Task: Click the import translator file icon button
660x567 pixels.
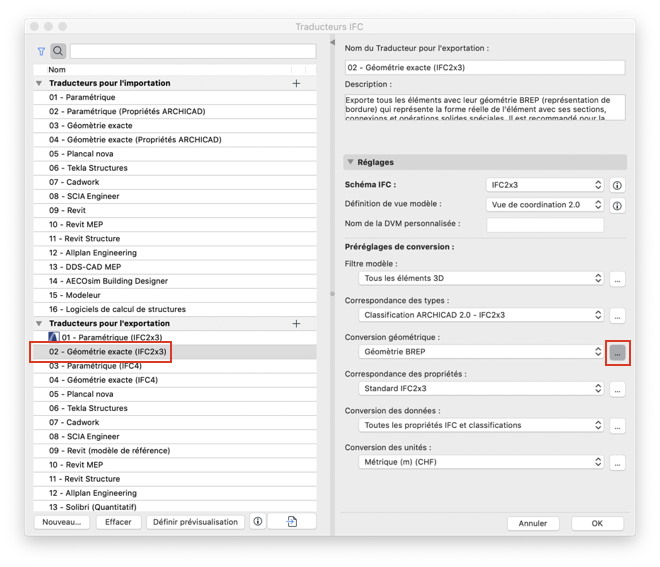Action: tap(292, 522)
